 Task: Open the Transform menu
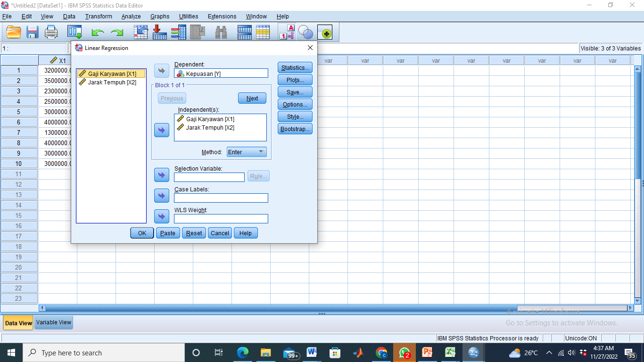click(99, 16)
